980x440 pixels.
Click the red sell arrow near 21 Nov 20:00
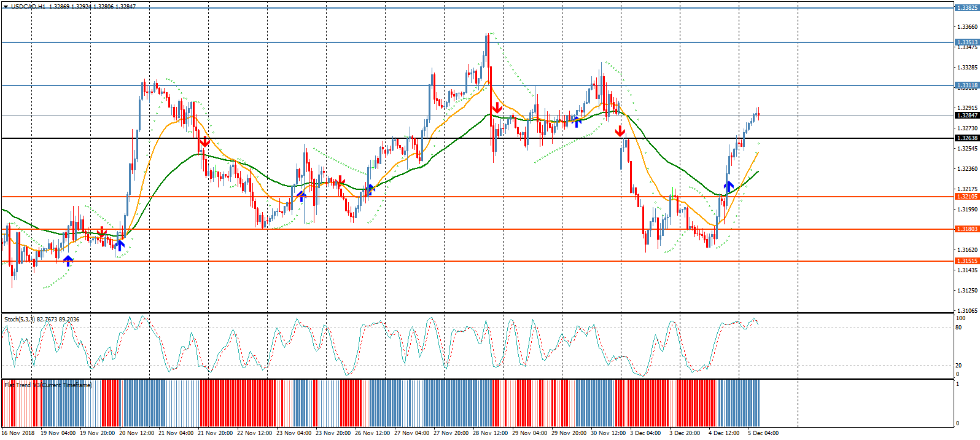point(204,142)
